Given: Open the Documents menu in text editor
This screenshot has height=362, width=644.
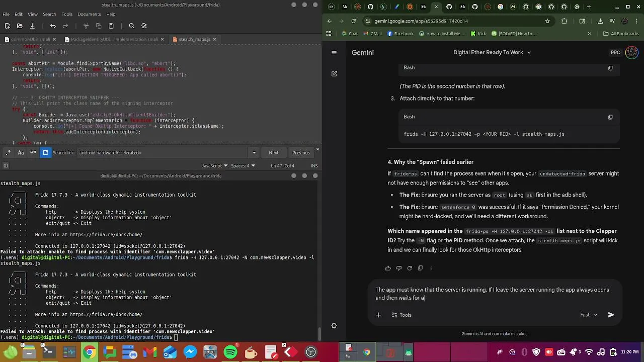Looking at the screenshot, I should tap(89, 14).
